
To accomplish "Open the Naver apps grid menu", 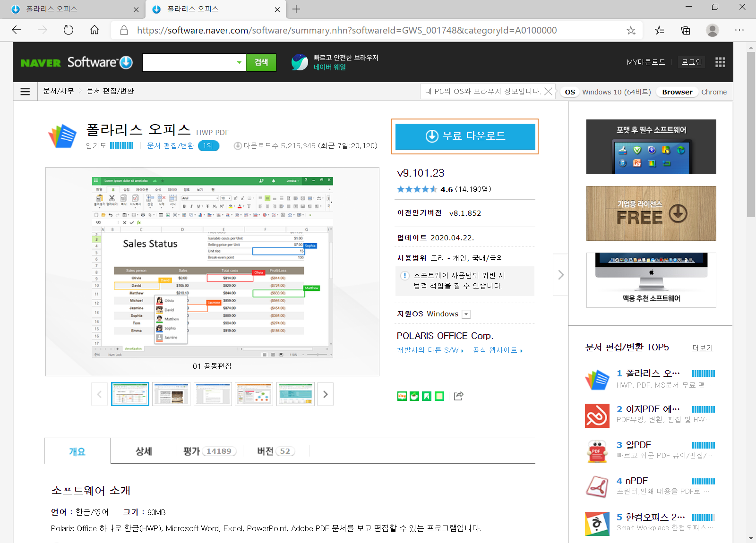I will click(720, 62).
